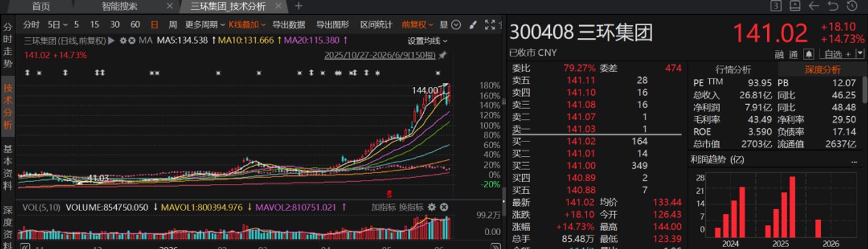
Task: Click the 融 margin tag
Action: [x=779, y=54]
